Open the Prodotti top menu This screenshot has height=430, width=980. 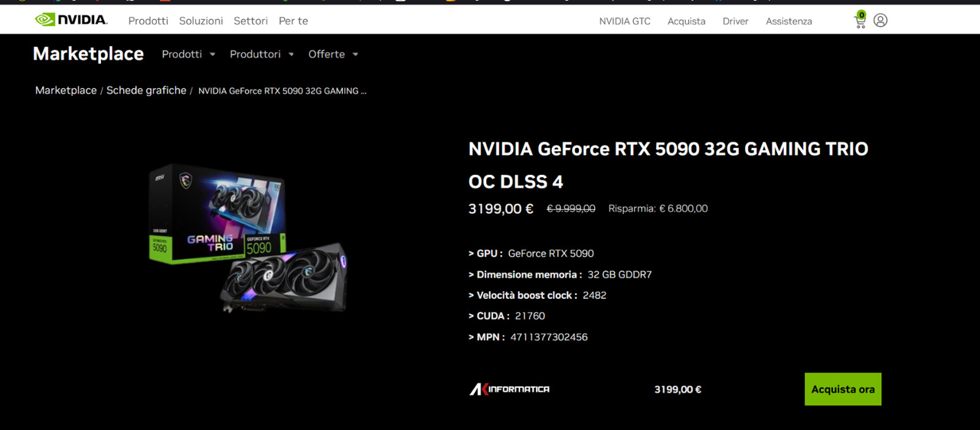tap(148, 21)
